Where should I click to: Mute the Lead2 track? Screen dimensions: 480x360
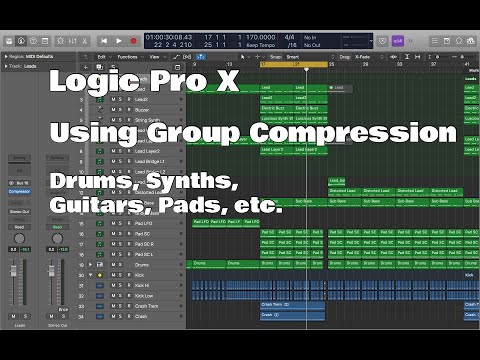click(x=113, y=99)
